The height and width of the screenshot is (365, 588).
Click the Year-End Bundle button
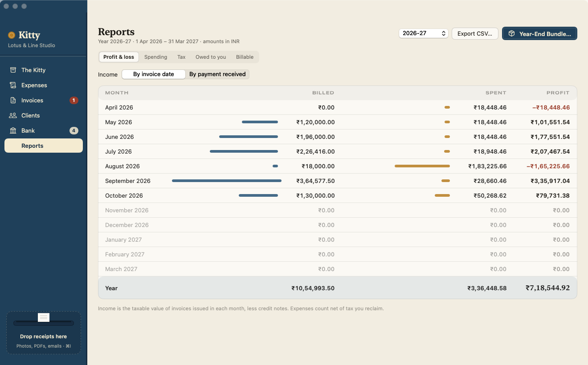539,33
